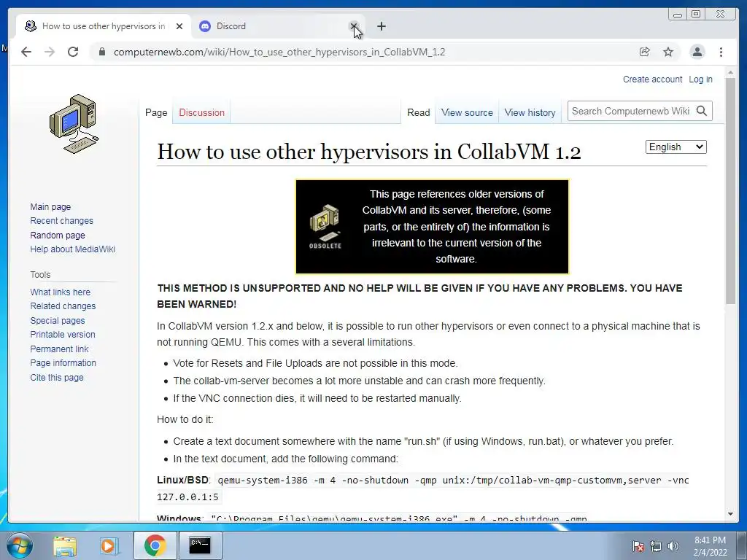
Task: Click the search magnifier icon
Action: pyautogui.click(x=701, y=111)
